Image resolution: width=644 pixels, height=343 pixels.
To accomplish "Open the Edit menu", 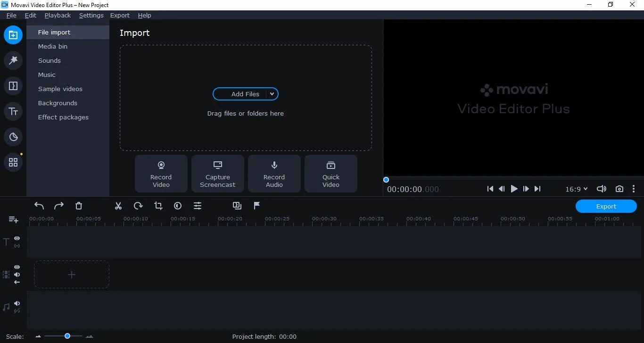I will pyautogui.click(x=30, y=15).
